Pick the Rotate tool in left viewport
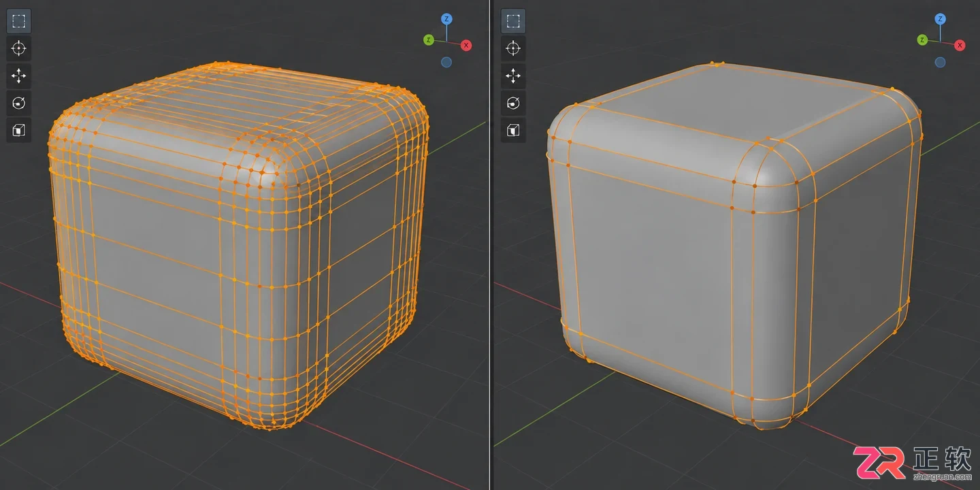 point(19,103)
